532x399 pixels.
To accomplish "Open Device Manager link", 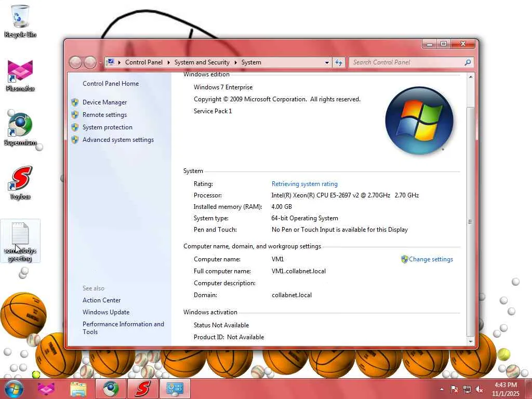I will point(104,102).
